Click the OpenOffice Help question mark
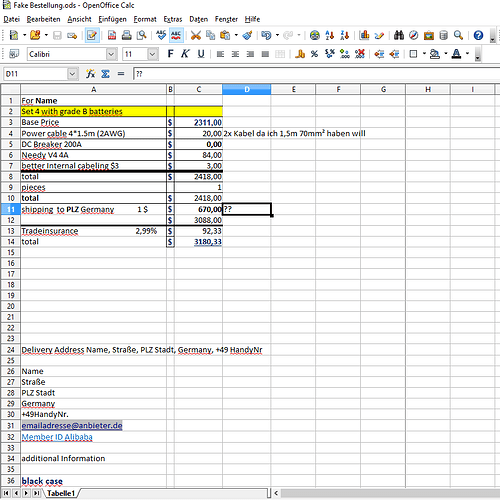This screenshot has width=500, height=500. (x=478, y=35)
